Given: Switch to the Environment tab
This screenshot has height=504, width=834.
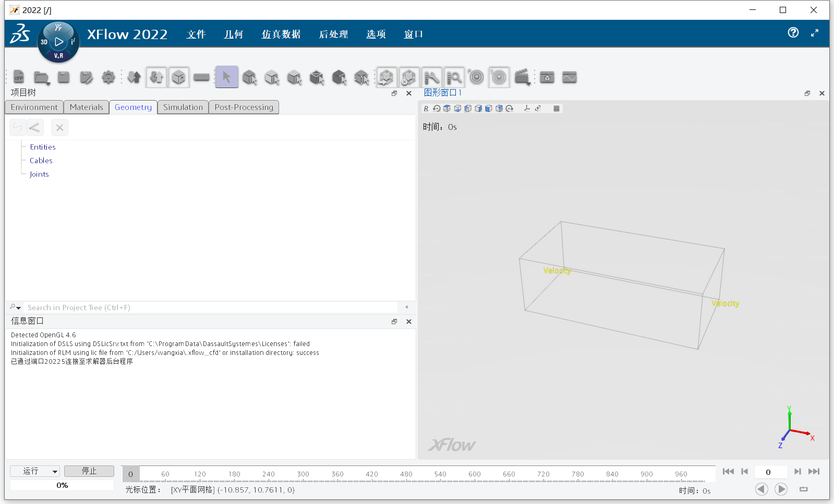Looking at the screenshot, I should (x=34, y=107).
